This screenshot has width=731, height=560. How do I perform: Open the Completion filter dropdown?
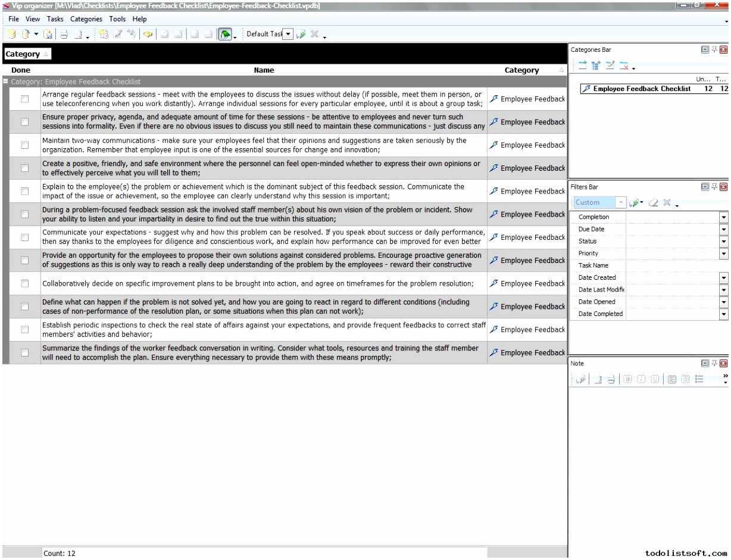[723, 217]
